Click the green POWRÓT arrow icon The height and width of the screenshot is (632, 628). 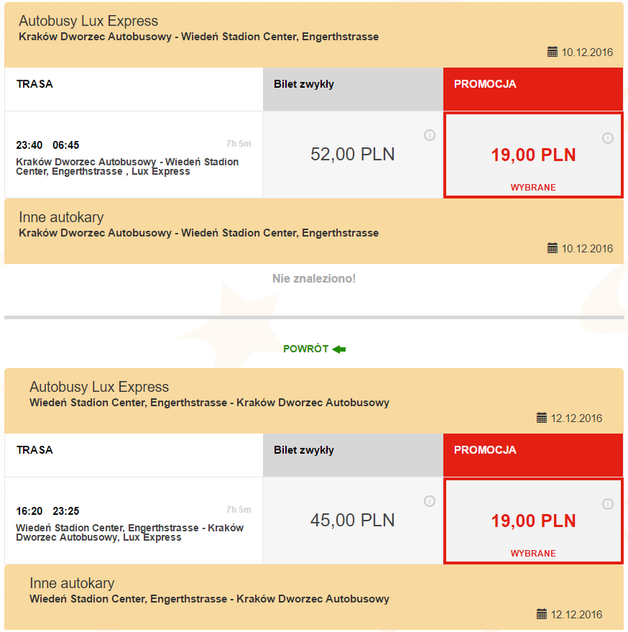tap(339, 349)
